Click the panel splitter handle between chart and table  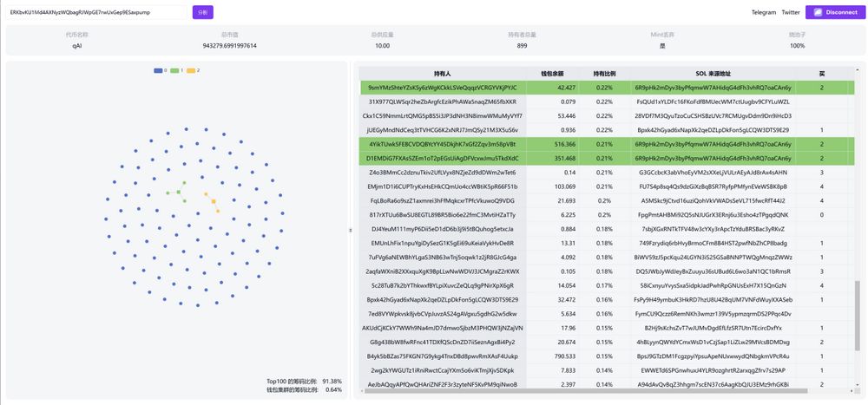tap(351, 230)
